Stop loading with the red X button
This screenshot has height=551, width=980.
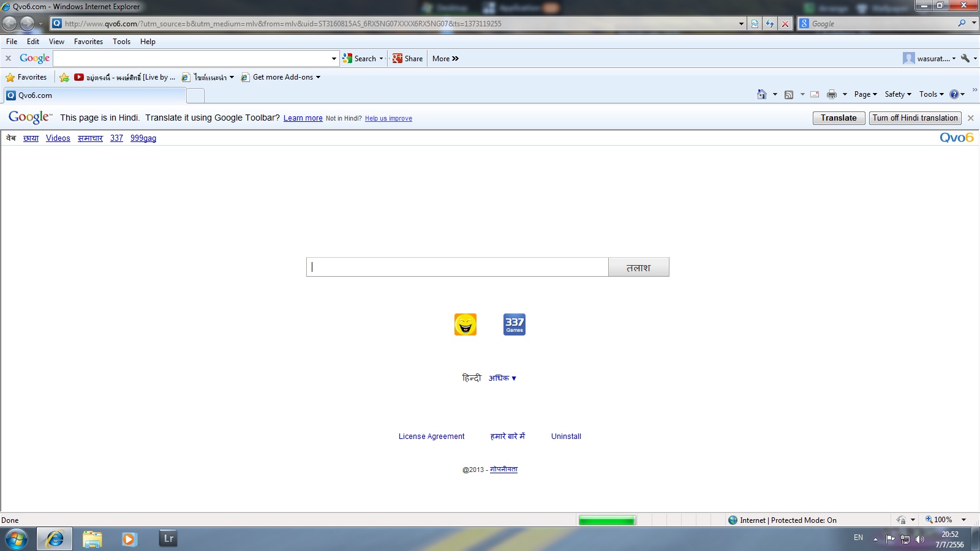(x=785, y=24)
